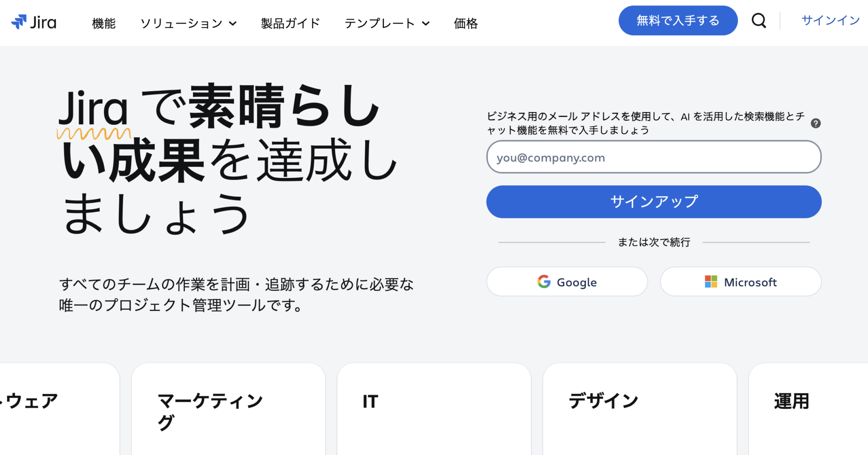The image size is (868, 455).
Task: Select the 運用 card
Action: point(808,409)
